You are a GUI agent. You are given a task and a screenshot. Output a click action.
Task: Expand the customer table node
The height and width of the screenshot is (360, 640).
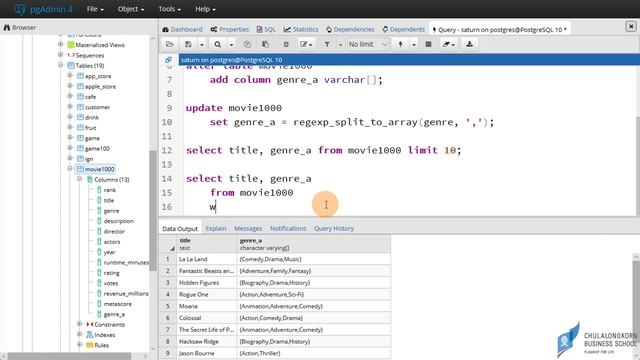click(x=70, y=107)
